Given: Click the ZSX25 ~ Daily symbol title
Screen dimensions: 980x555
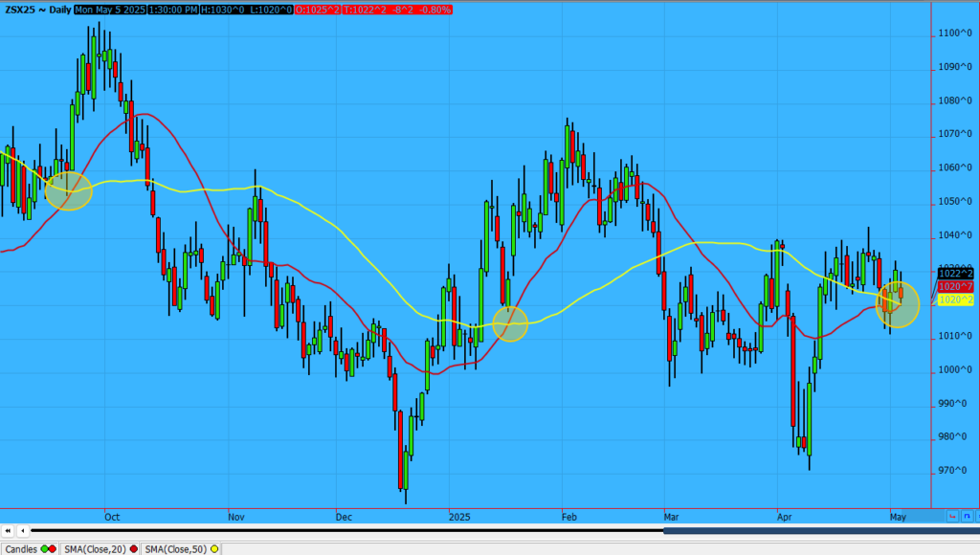Looking at the screenshot, I should [x=36, y=10].
